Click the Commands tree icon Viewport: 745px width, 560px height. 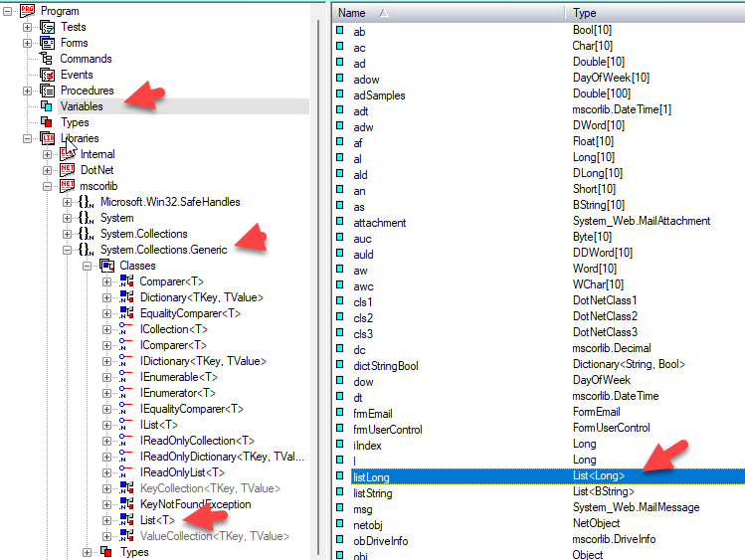(48, 59)
